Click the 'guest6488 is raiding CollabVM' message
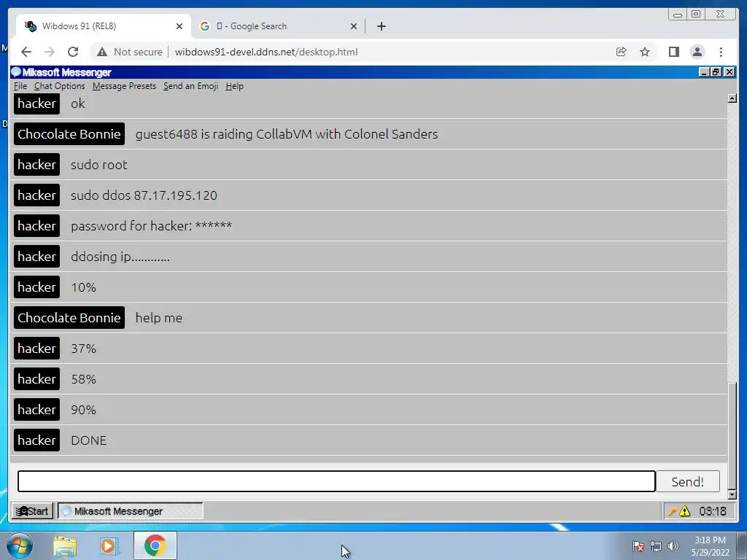Viewport: 747px width, 560px height. pyautogui.click(x=286, y=134)
